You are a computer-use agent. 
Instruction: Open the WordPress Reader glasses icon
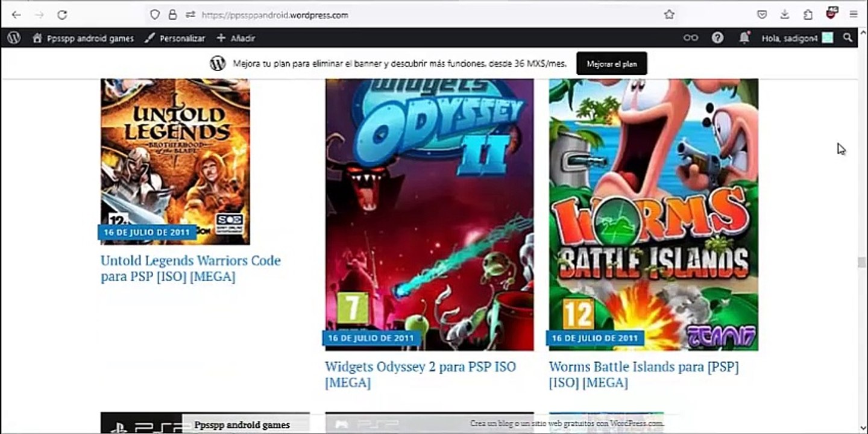point(691,37)
